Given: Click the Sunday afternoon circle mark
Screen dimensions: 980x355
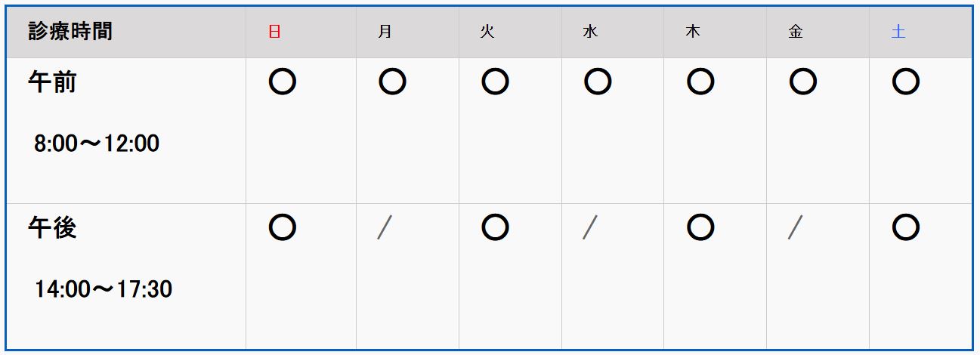Looking at the screenshot, I should coord(282,227).
